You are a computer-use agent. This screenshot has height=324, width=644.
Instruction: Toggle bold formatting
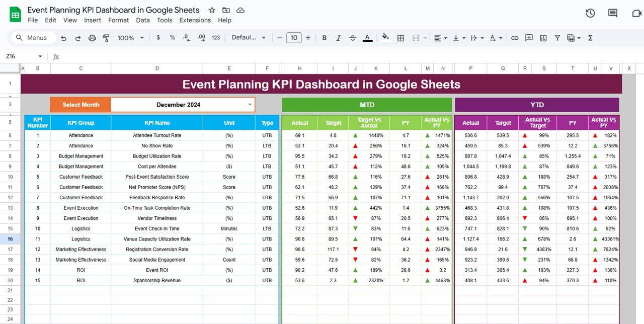coord(325,38)
